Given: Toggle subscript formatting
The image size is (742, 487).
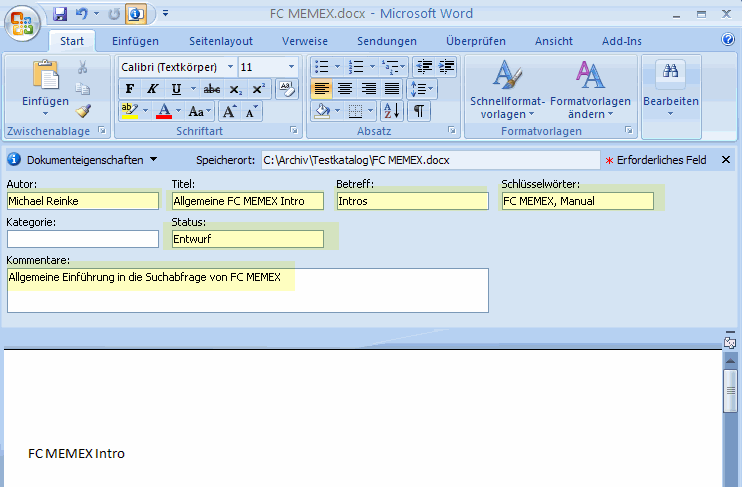Looking at the screenshot, I should point(235,89).
